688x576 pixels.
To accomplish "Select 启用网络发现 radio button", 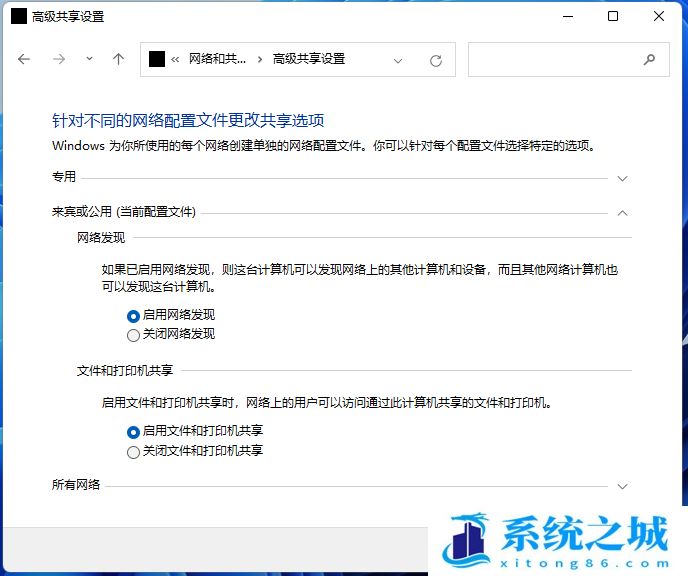I will [x=134, y=314].
